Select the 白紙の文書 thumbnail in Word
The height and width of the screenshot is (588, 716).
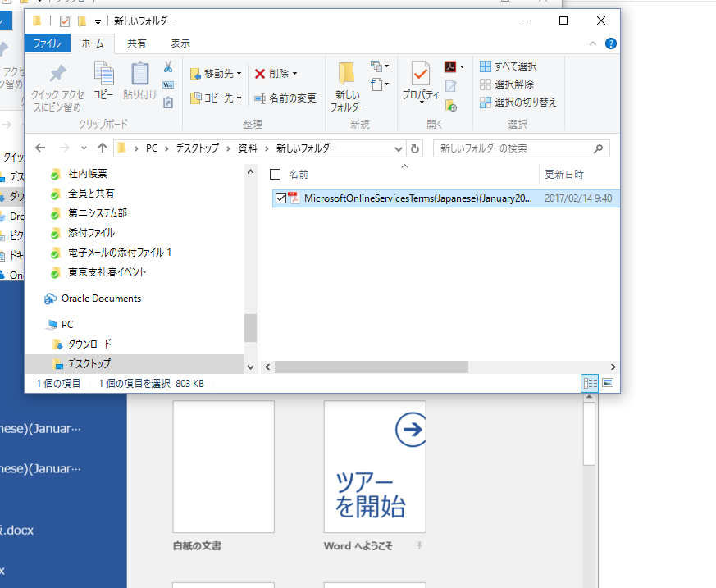(x=224, y=467)
